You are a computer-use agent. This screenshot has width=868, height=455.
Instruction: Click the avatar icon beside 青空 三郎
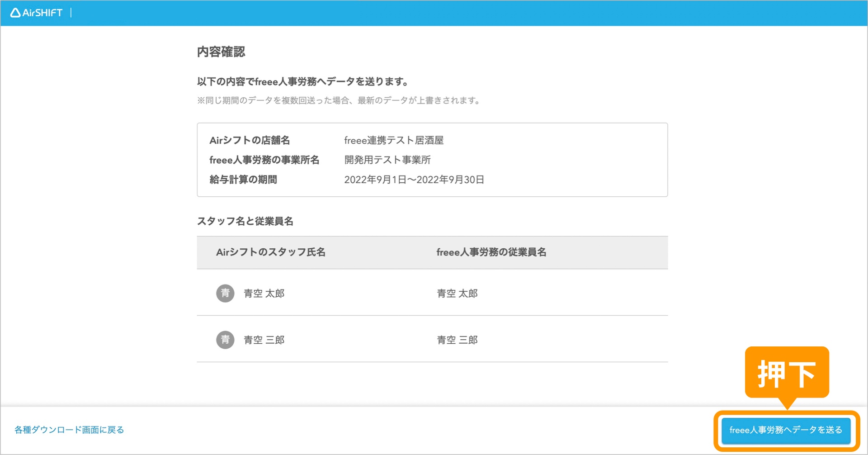(x=225, y=340)
